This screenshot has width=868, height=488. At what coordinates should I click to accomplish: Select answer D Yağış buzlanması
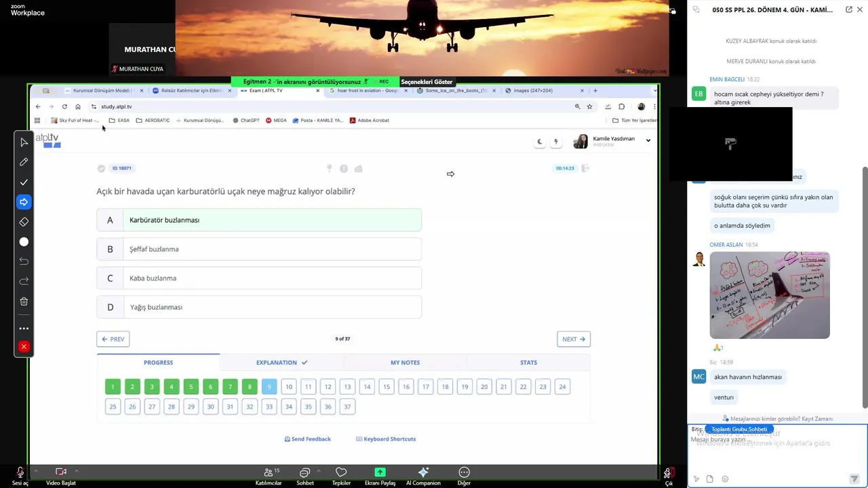pos(259,307)
